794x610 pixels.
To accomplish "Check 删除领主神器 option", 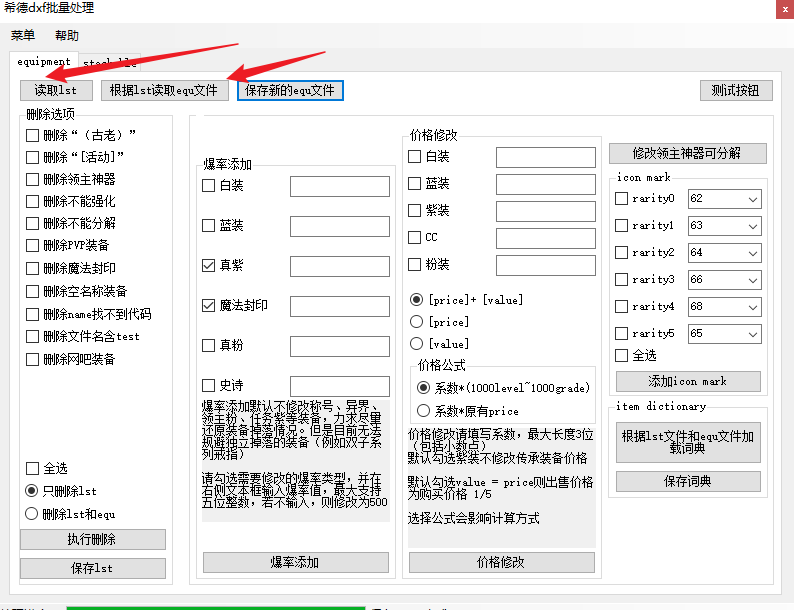I will (x=33, y=179).
